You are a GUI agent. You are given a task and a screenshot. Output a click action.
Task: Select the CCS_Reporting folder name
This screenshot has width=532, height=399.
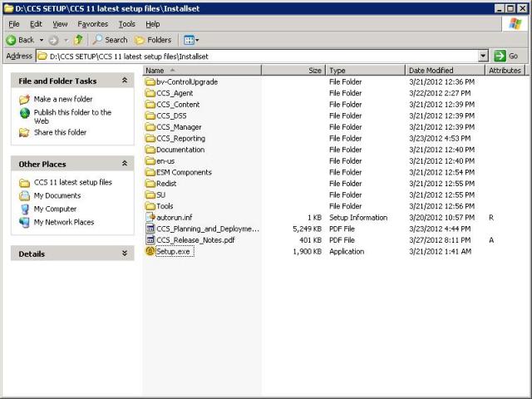click(181, 139)
